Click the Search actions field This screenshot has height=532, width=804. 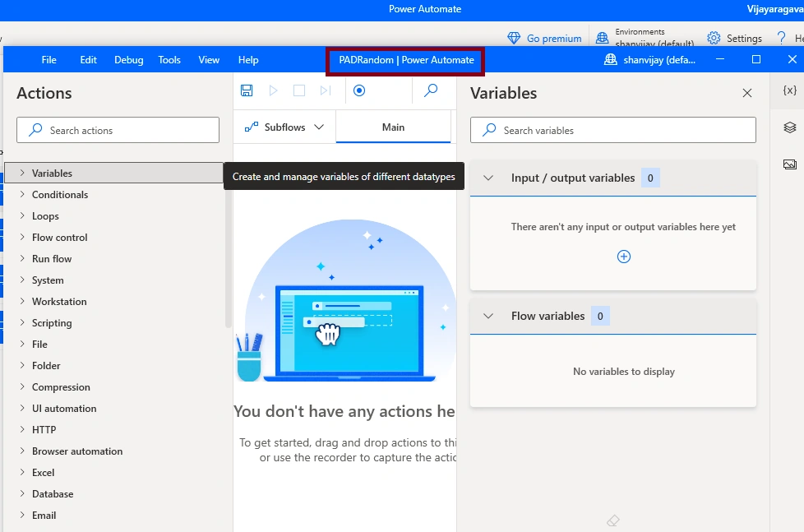coord(118,130)
